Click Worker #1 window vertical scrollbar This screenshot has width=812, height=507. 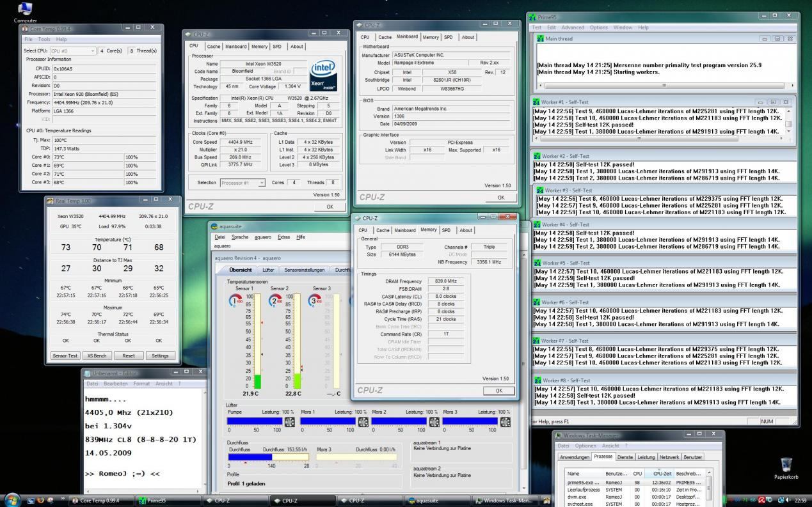click(789, 121)
